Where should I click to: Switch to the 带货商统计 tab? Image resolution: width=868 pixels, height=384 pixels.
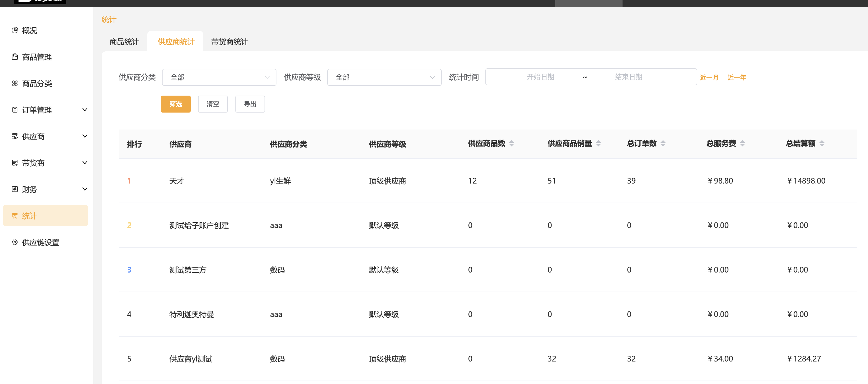pyautogui.click(x=230, y=42)
